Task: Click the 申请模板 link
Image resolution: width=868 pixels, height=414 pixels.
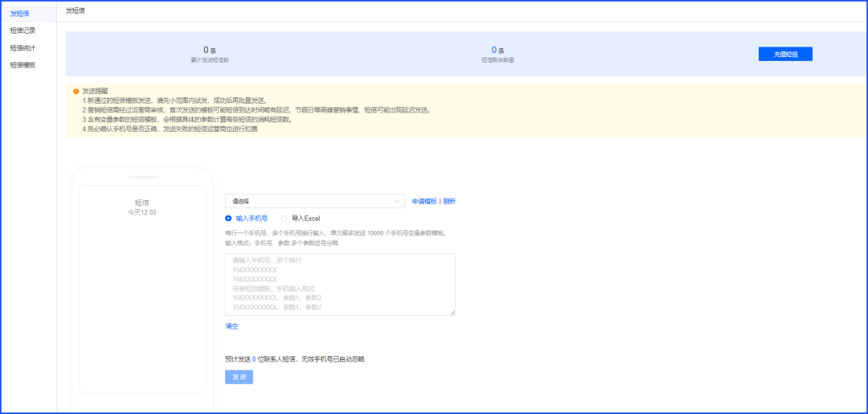Action: pyautogui.click(x=424, y=202)
